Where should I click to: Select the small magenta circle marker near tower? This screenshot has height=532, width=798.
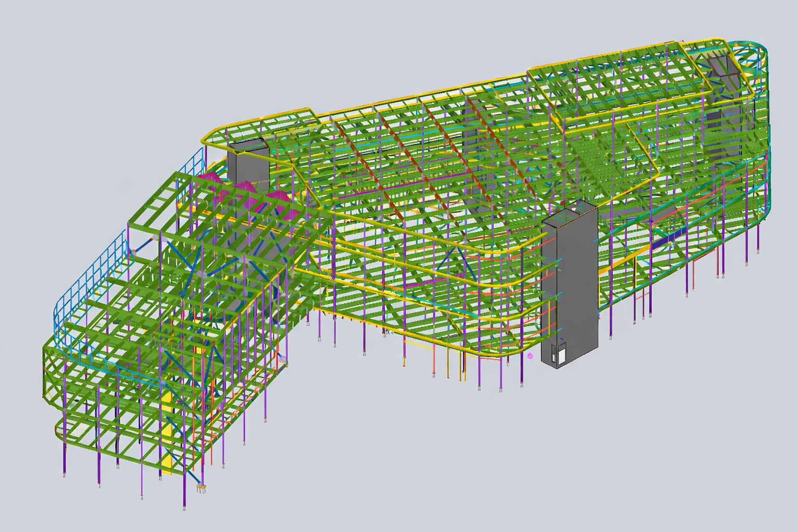pyautogui.click(x=530, y=356)
